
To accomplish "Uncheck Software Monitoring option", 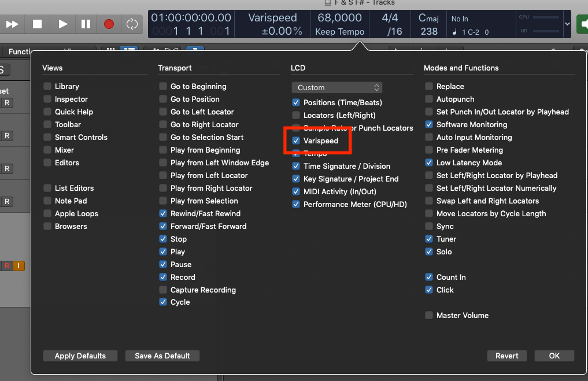I will point(428,124).
